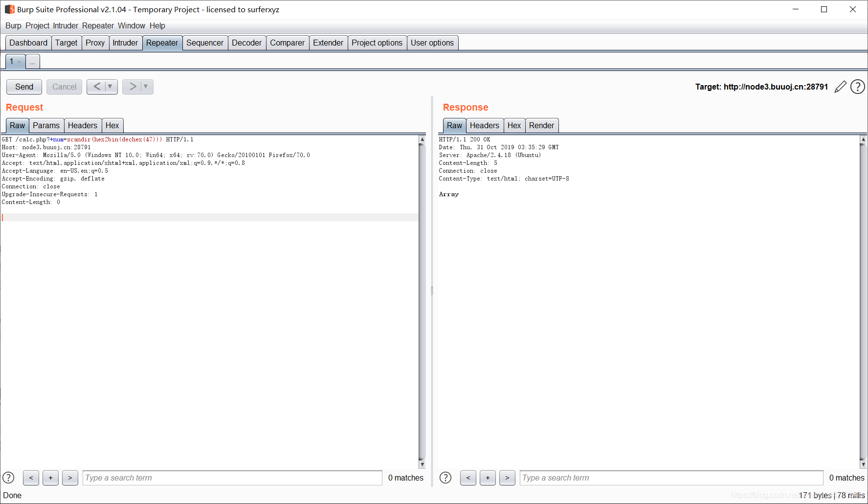Image resolution: width=868 pixels, height=504 pixels.
Task: Open the Project menu
Action: pos(37,25)
